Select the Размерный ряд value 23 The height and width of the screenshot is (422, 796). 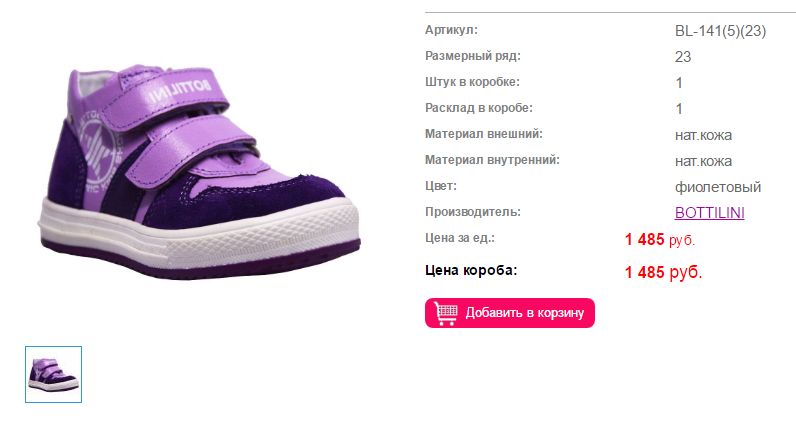[x=683, y=57]
